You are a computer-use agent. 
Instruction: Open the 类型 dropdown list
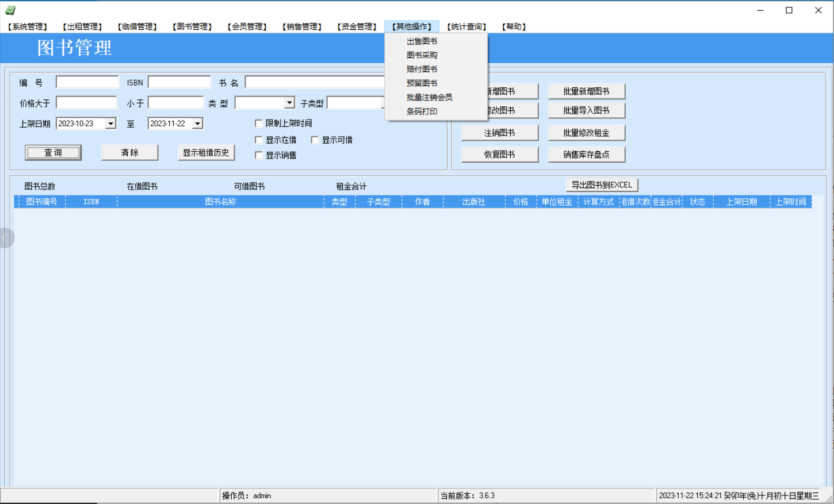pyautogui.click(x=289, y=103)
